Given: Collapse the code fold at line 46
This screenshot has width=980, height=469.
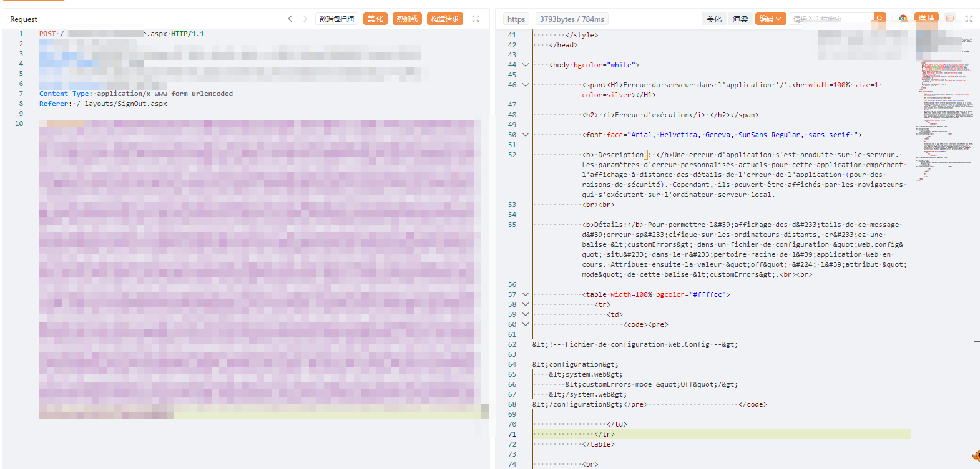Looking at the screenshot, I should point(526,85).
